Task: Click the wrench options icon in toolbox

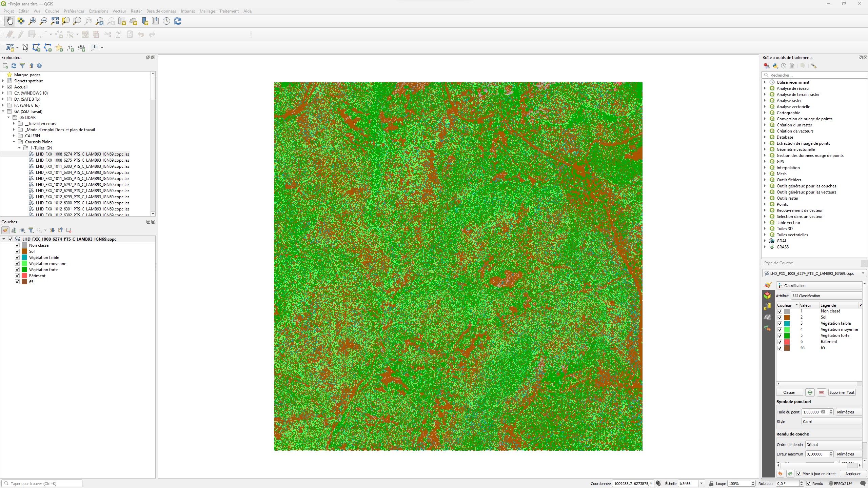Action: (814, 66)
